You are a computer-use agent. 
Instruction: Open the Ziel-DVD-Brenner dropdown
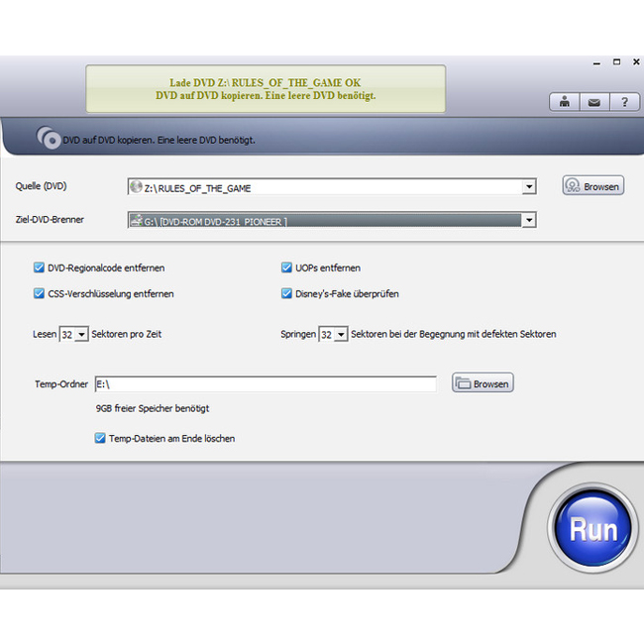(x=529, y=220)
